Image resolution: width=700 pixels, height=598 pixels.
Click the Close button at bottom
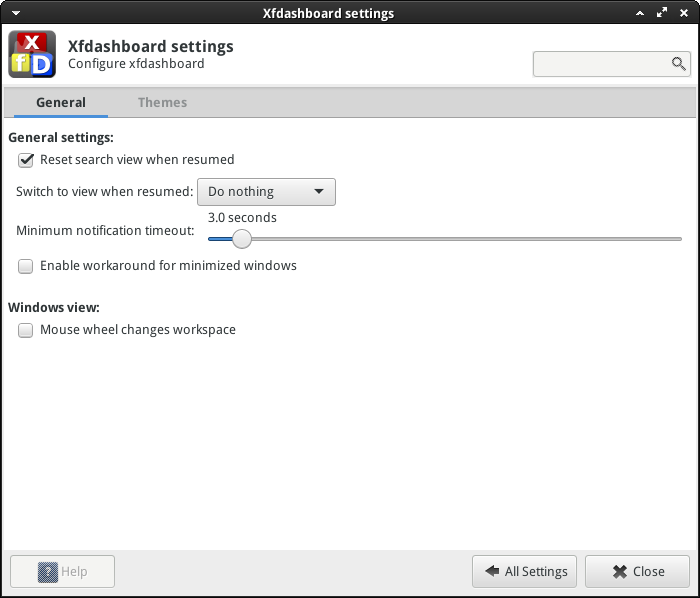(x=638, y=572)
